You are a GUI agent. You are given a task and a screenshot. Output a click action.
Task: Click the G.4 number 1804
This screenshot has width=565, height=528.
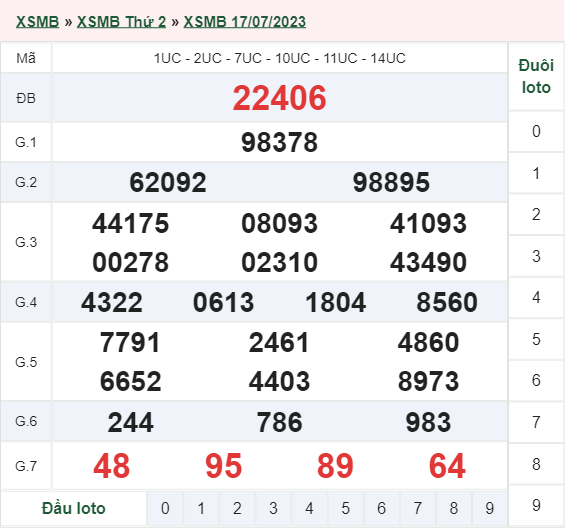click(x=335, y=302)
